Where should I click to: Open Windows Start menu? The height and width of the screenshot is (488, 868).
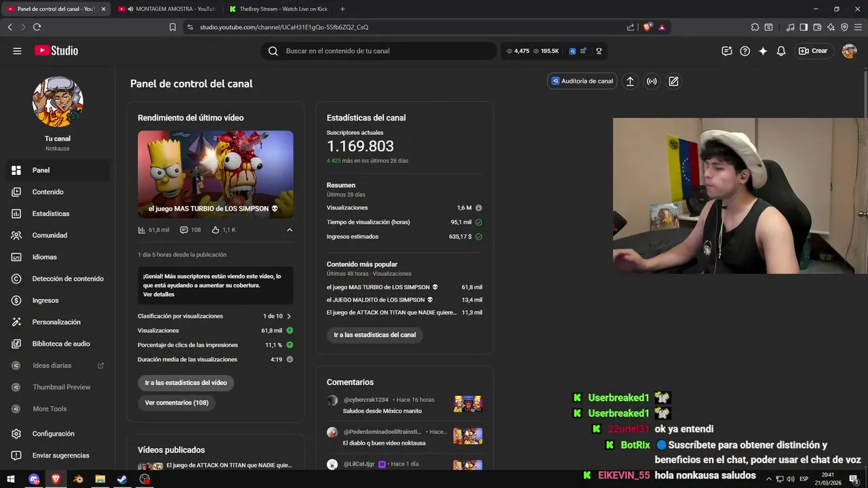12,479
